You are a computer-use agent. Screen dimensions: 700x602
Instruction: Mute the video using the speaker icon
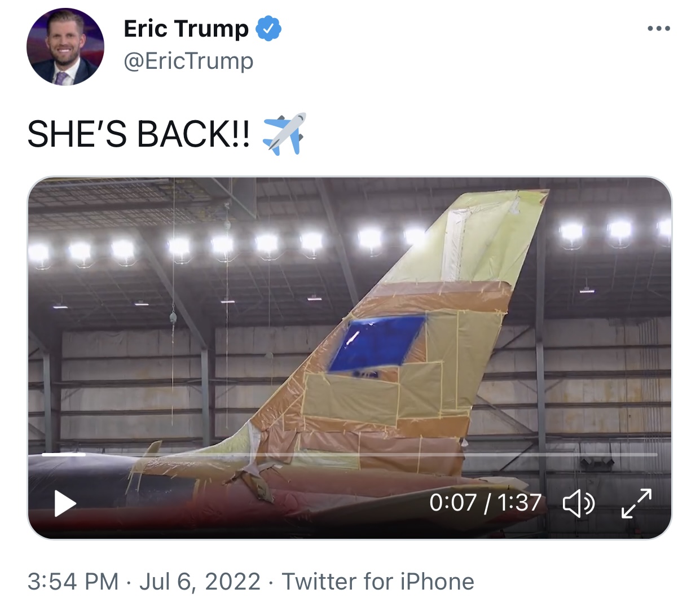click(x=579, y=503)
